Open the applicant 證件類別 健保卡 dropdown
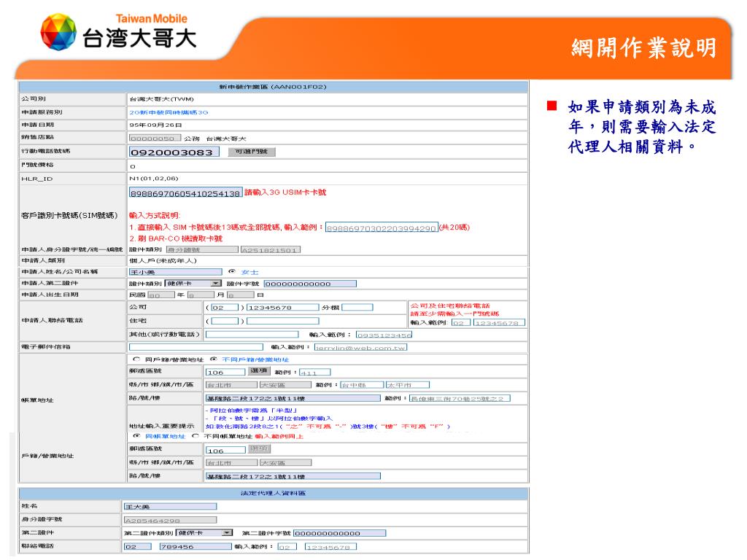747x560 pixels. [x=193, y=284]
